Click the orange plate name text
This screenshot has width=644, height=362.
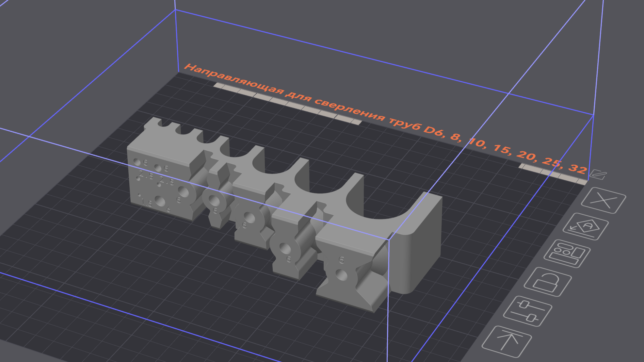[x=385, y=118]
